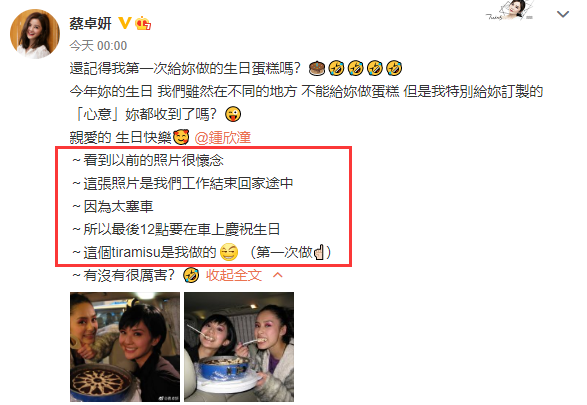The image size is (587, 405).
Task: Click the winking tongue-out emoji
Action: click(x=233, y=114)
